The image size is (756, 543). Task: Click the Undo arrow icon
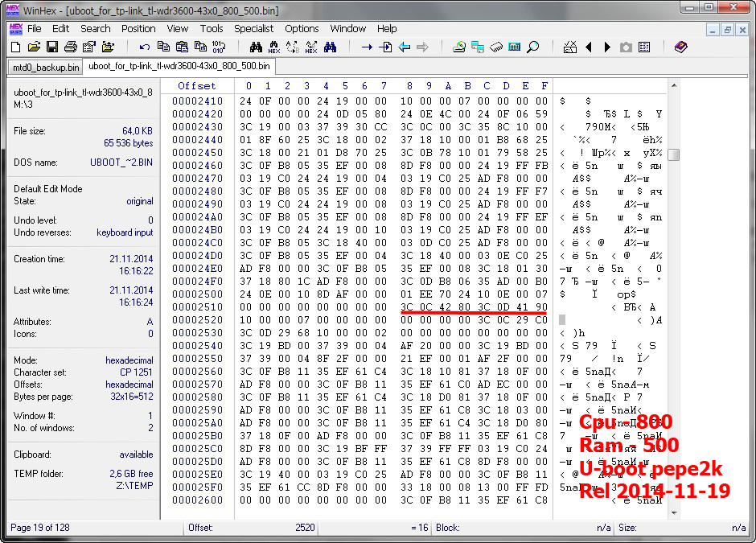145,47
